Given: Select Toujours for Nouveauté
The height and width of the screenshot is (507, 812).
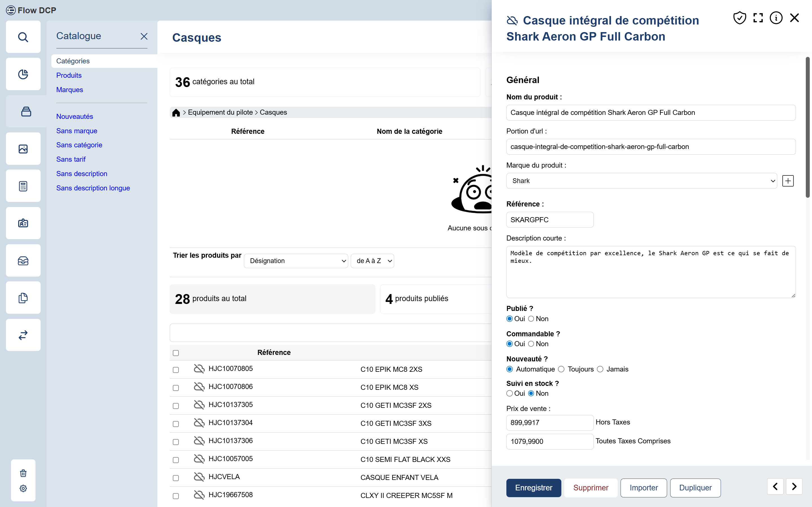Looking at the screenshot, I should point(562,369).
